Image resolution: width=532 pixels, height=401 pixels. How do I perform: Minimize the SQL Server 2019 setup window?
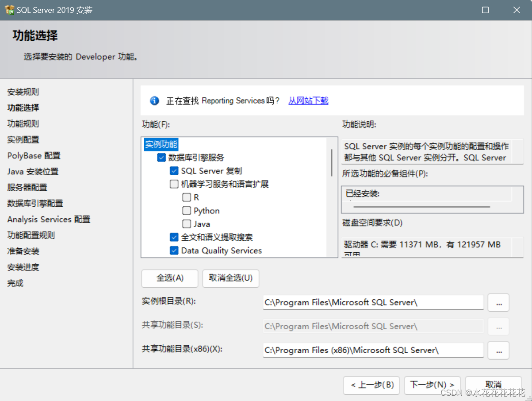[x=454, y=10]
